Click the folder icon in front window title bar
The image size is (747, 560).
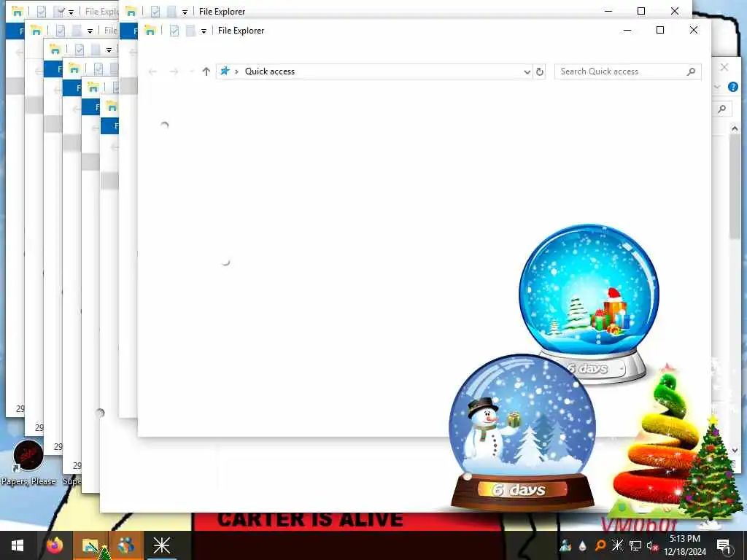(150, 31)
